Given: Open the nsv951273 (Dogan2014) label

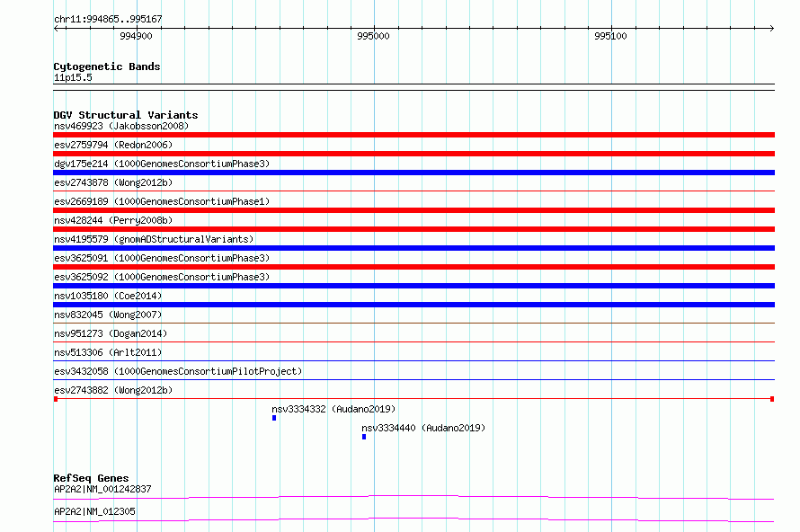Looking at the screenshot, I should 111,333.
